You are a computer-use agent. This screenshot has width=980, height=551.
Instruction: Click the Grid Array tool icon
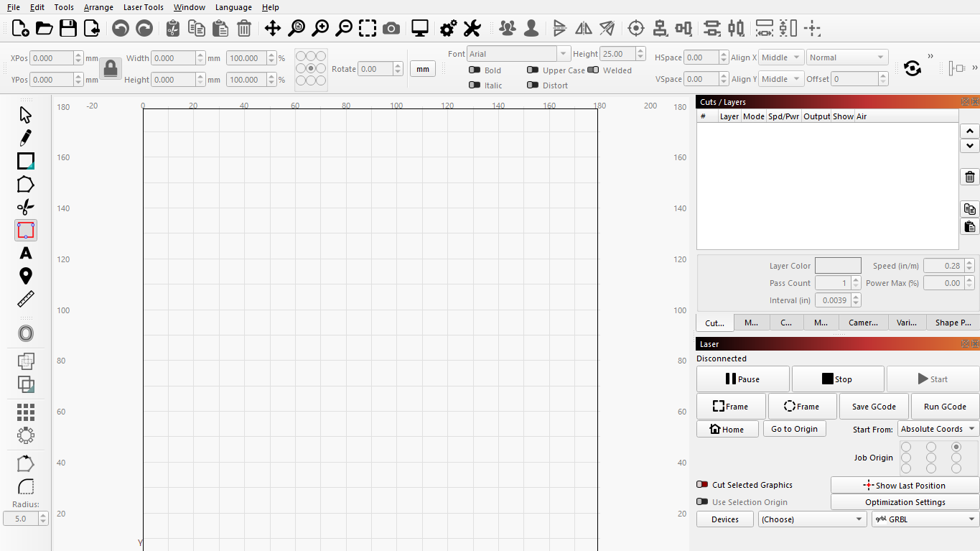click(x=26, y=412)
